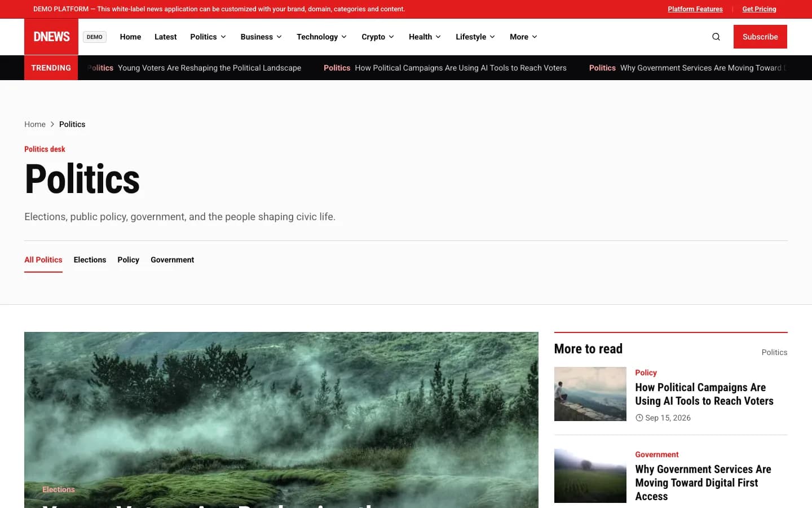This screenshot has height=508, width=812.
Task: Click the DNEWS logo
Action: coord(51,37)
